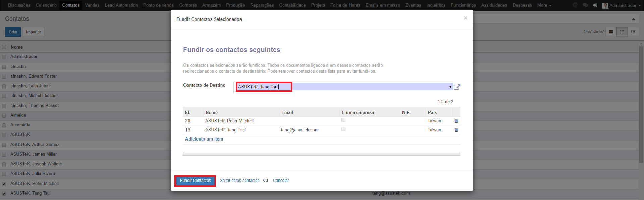Screen dimensions: 644x200
Task: Check the ASUSTeK, Tang Tsui list row checkbox
Action: point(4,194)
